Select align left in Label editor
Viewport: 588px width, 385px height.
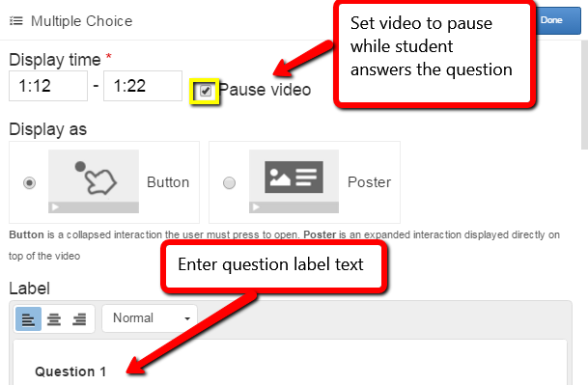click(28, 319)
